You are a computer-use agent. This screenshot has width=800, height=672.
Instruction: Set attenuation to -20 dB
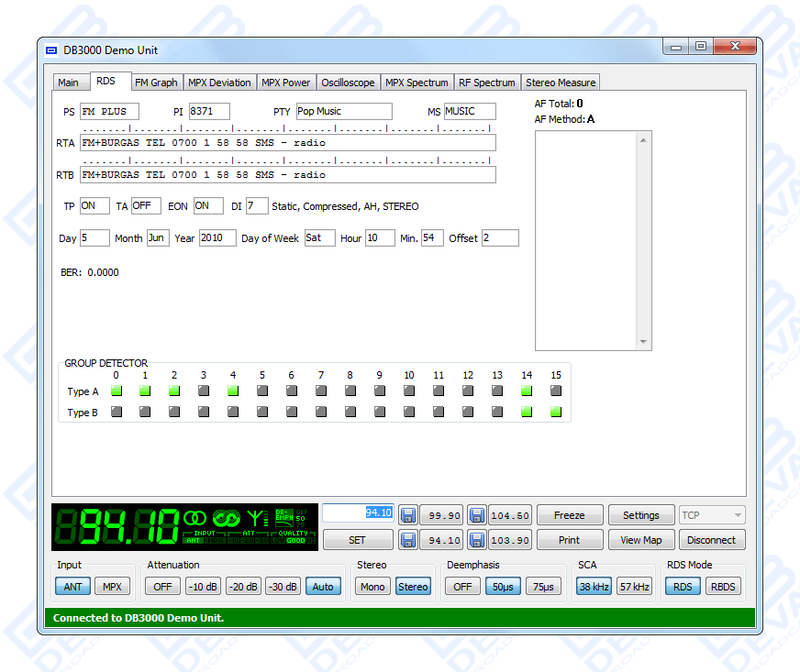coord(242,587)
